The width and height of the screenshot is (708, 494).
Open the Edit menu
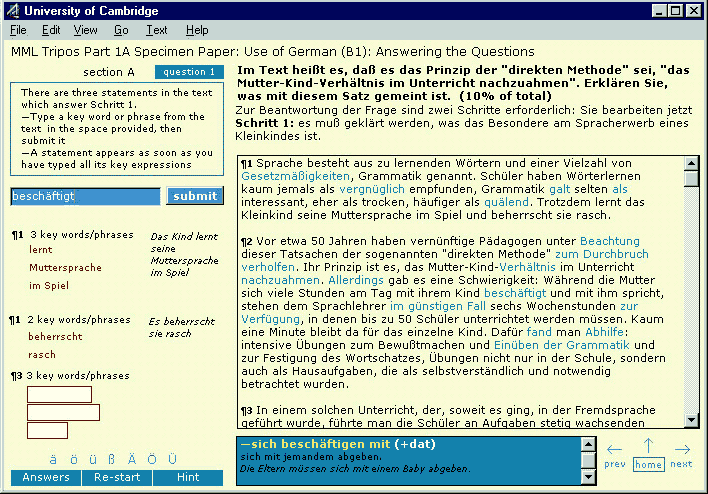pyautogui.click(x=51, y=30)
